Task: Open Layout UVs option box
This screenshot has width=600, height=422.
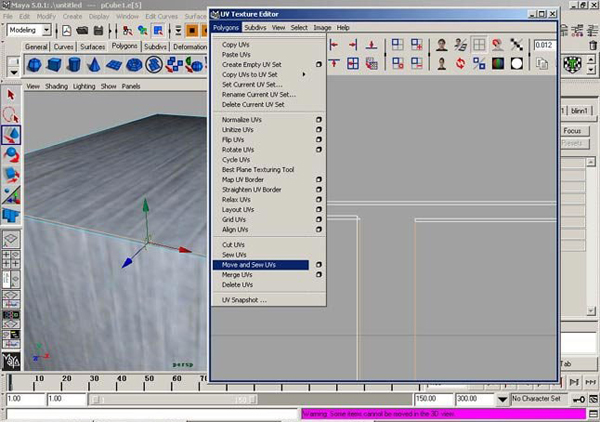Action: (x=318, y=210)
